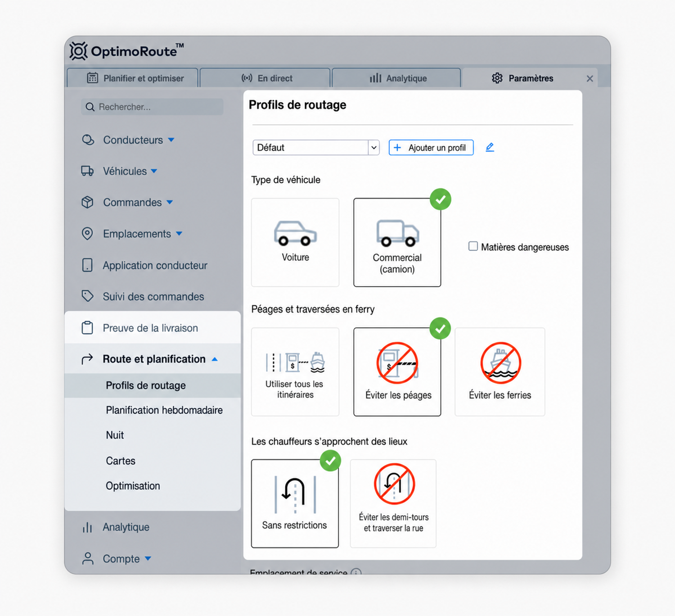Click the broadcast icon on En direct tab

247,78
